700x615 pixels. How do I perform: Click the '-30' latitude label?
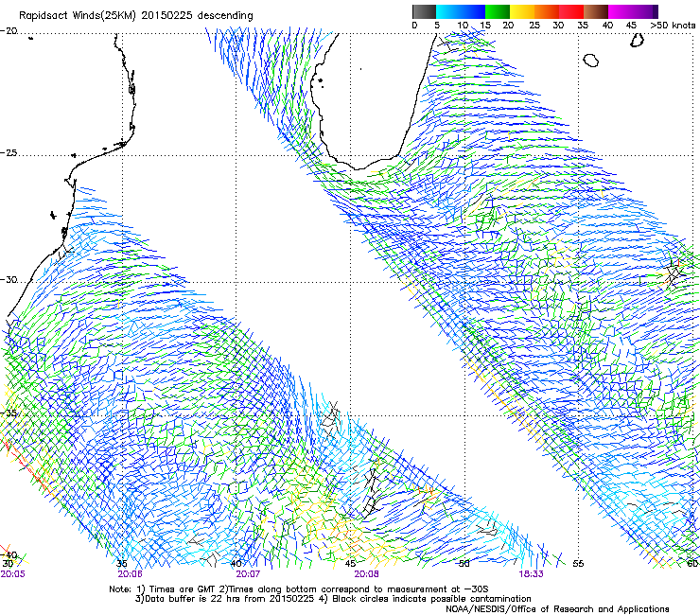click(9, 279)
